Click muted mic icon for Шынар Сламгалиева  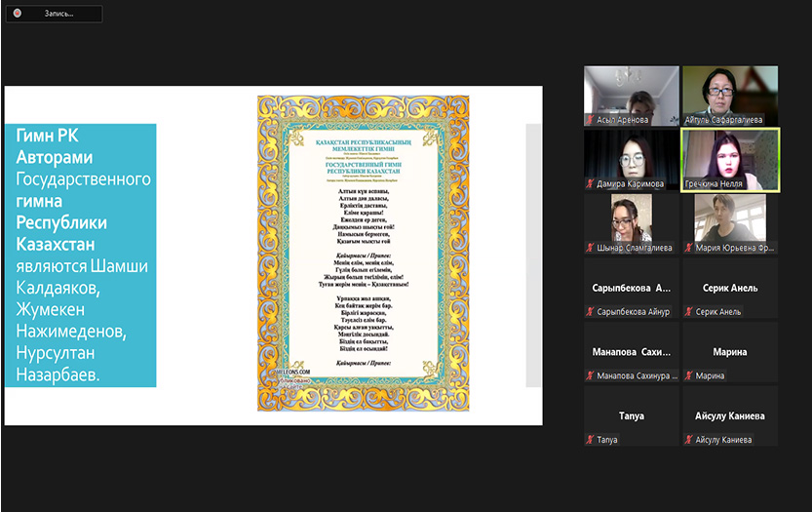tap(590, 248)
